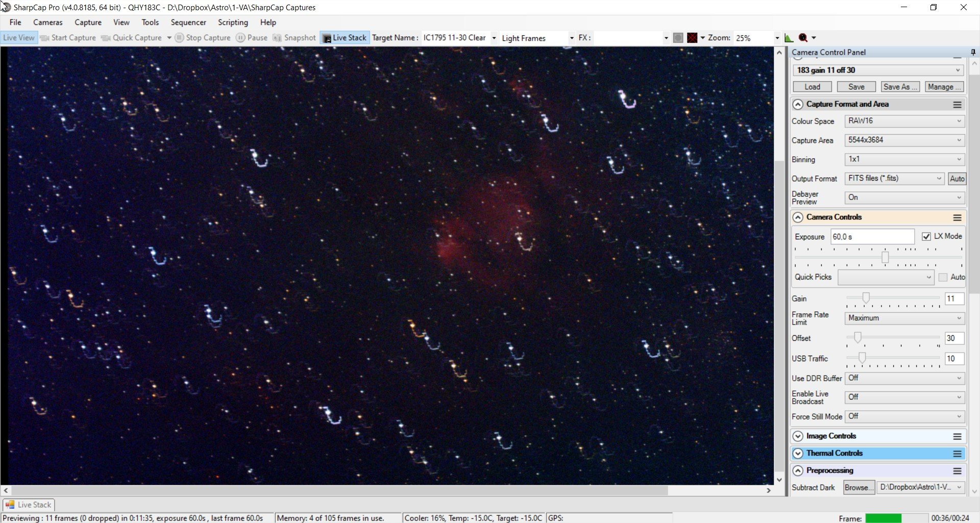Click the Save profile button

click(x=856, y=87)
